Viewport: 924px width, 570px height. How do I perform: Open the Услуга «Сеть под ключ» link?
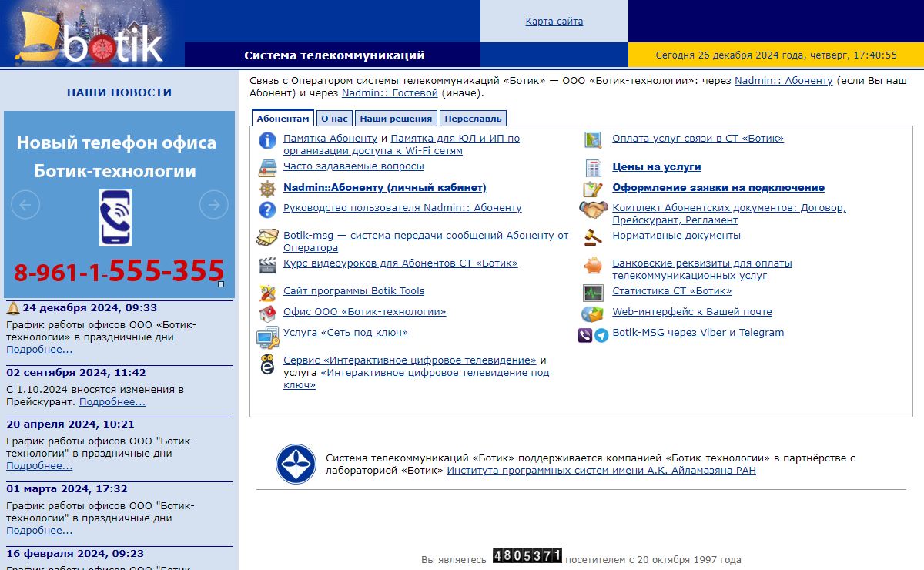tap(346, 333)
